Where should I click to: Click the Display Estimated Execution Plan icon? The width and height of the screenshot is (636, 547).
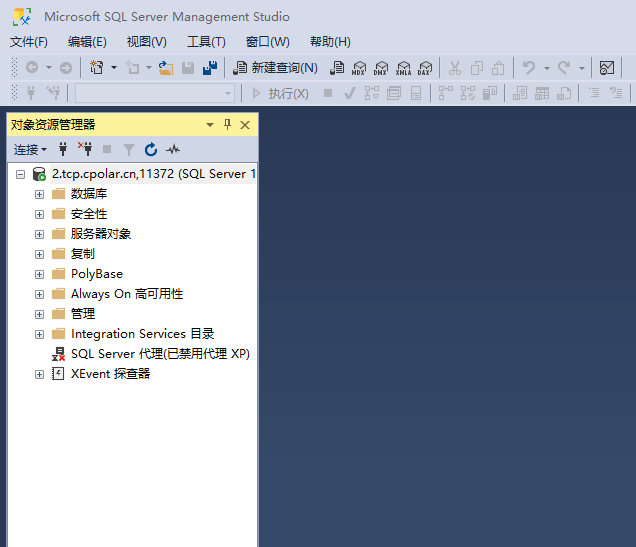click(x=372, y=93)
